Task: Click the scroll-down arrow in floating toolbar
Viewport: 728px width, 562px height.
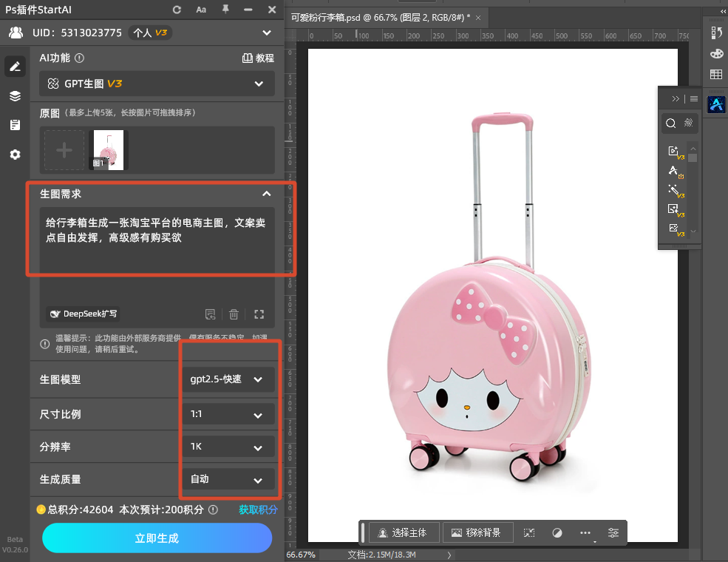Action: pos(693,231)
